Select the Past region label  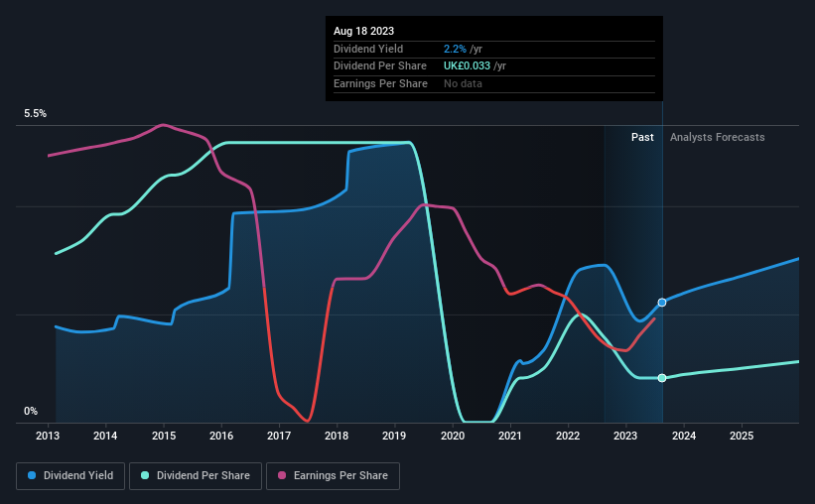(642, 137)
